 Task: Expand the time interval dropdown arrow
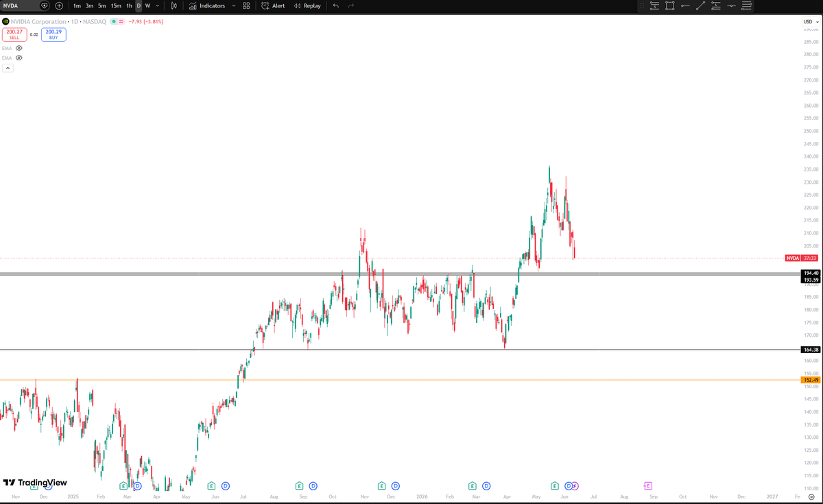[x=158, y=5]
